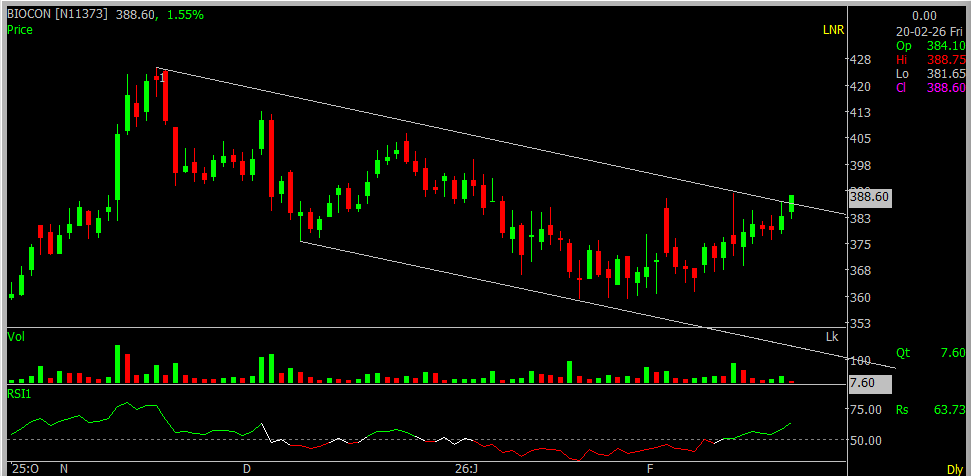Select the Lo 381.65 low value
The image size is (971, 476).
(930, 74)
